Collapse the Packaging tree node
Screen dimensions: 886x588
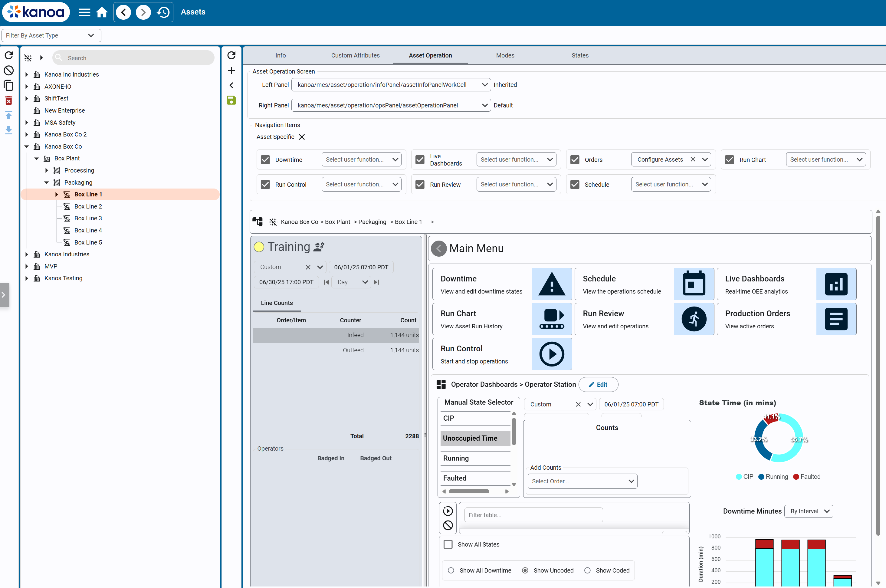pos(47,182)
